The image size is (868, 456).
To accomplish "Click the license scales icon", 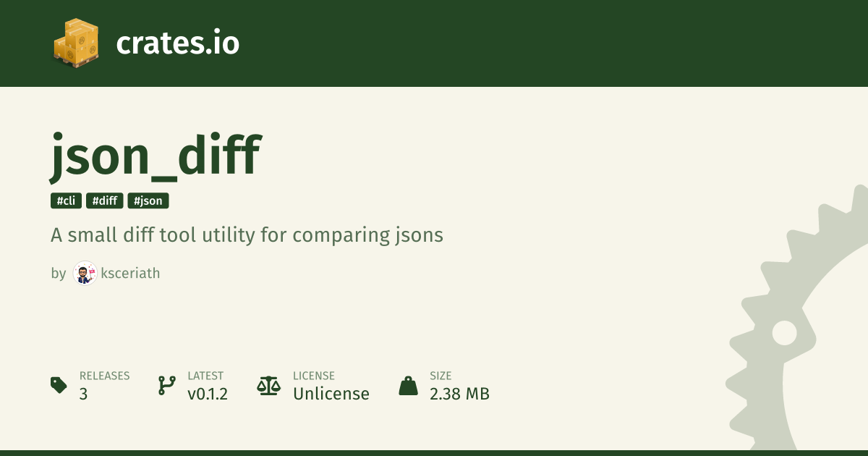I will click(x=268, y=385).
